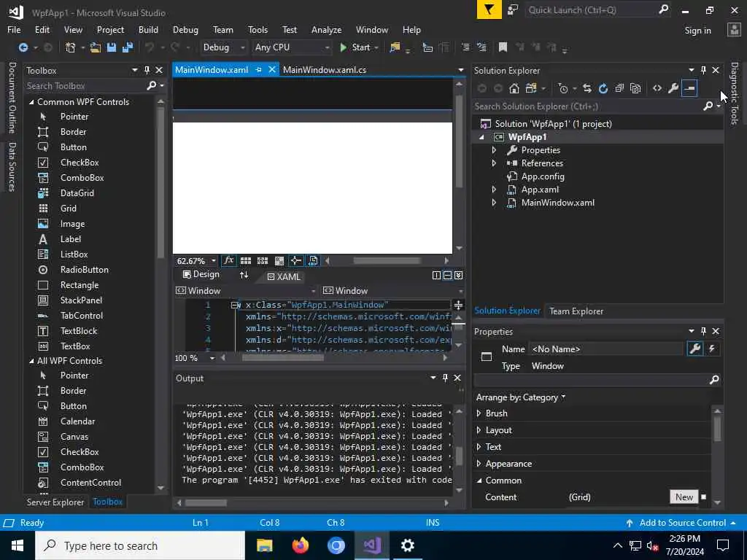The width and height of the screenshot is (747, 560).
Task: Toggle snapping to snaplines in designer
Action: [x=296, y=260]
